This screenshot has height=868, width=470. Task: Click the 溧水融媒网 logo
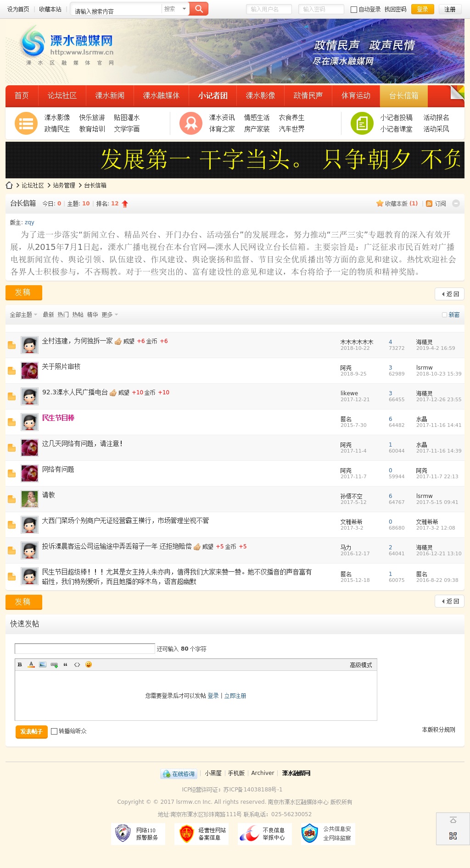pos(68,46)
